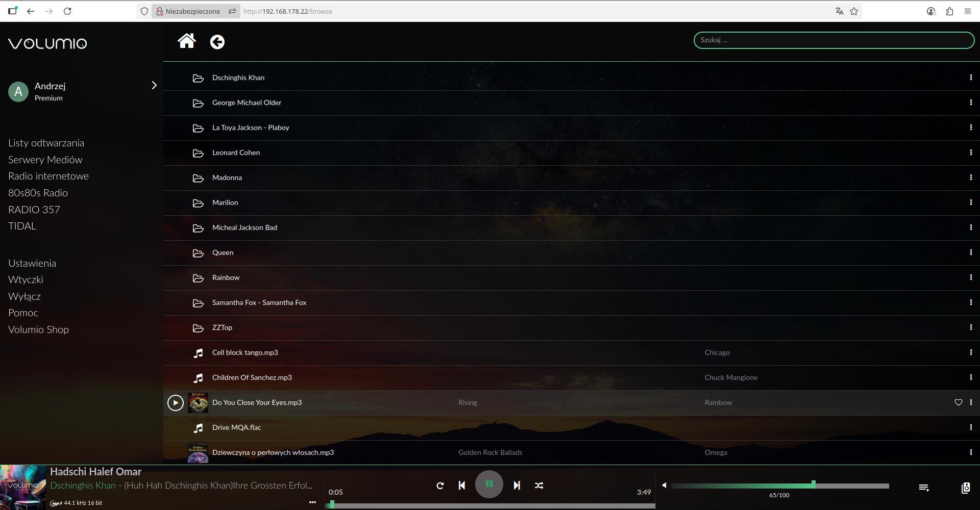The height and width of the screenshot is (510, 980).
Task: Skip to the next track
Action: pyautogui.click(x=517, y=486)
